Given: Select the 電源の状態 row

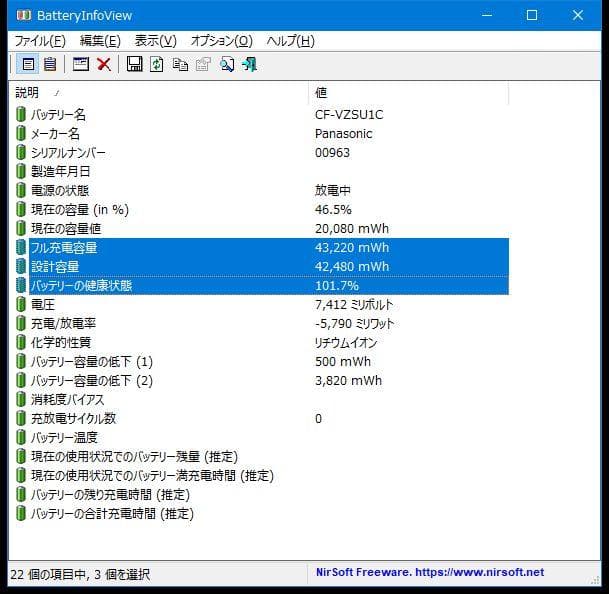Looking at the screenshot, I should 262,190.
